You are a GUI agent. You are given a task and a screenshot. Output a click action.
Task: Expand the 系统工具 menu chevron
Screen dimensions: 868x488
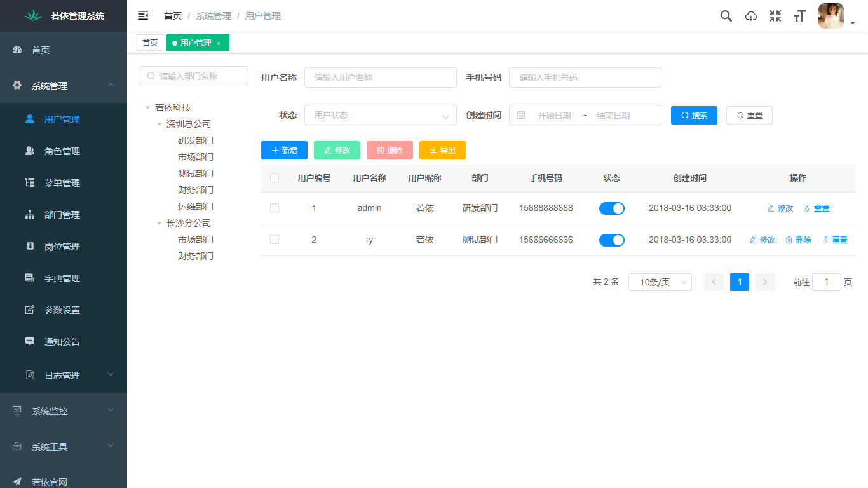point(111,446)
